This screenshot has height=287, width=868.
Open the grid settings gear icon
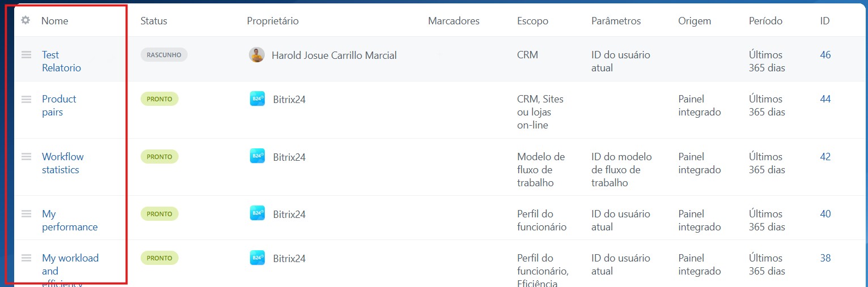point(25,20)
